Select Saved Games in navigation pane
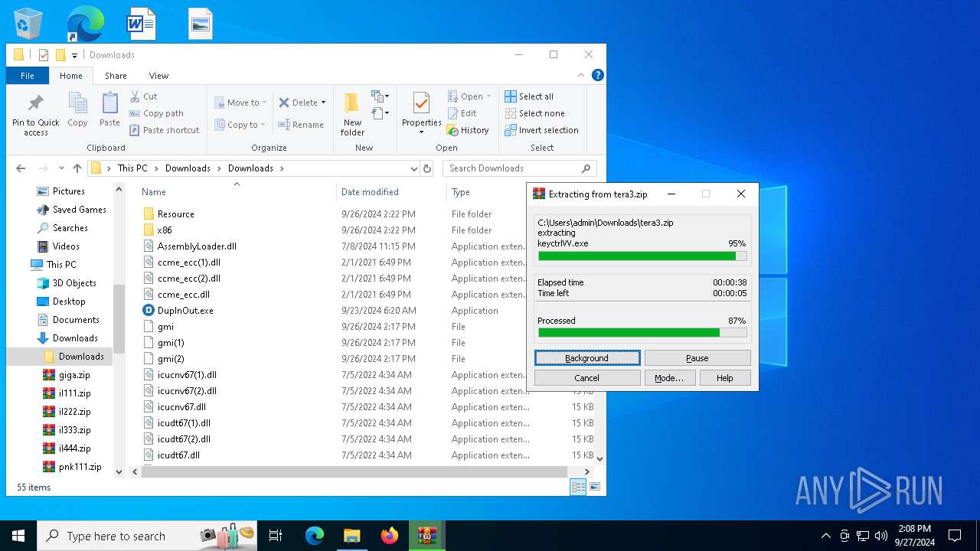The height and width of the screenshot is (551, 980). click(x=79, y=210)
